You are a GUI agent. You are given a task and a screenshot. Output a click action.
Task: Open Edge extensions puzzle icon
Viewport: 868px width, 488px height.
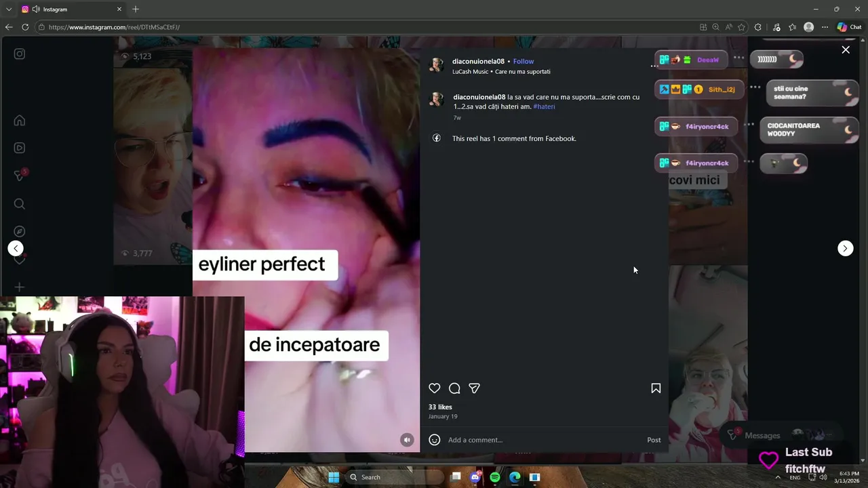pos(758,27)
